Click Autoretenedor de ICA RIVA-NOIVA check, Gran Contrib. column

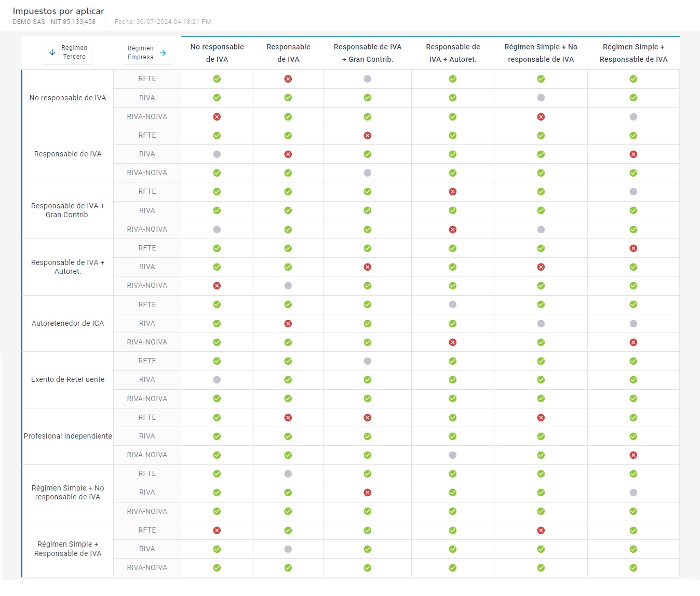coord(368,342)
